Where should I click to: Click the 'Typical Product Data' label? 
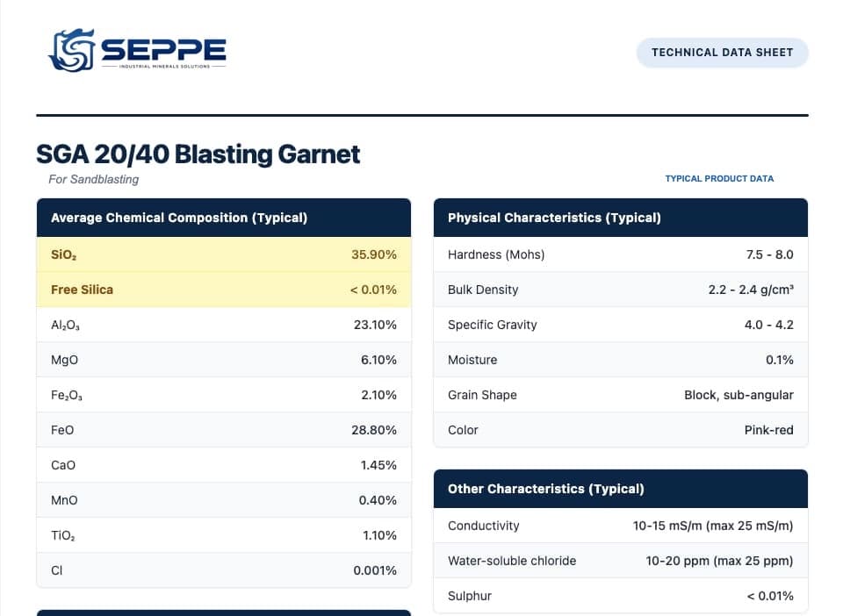tap(719, 179)
